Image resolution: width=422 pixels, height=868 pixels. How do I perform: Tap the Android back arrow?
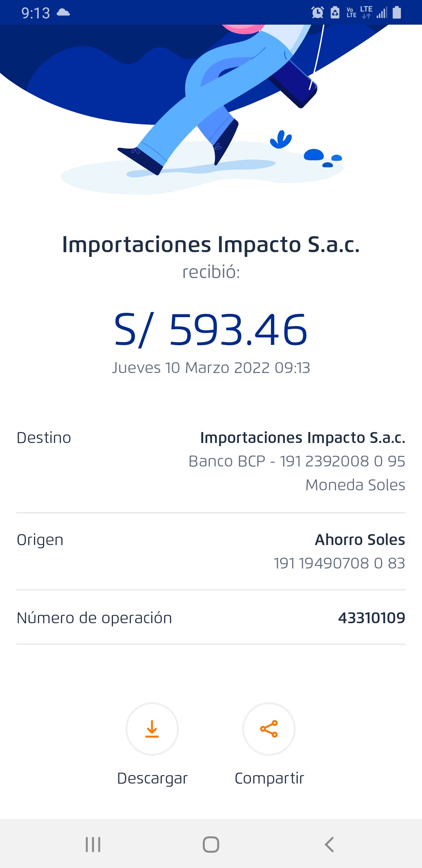pyautogui.click(x=329, y=845)
